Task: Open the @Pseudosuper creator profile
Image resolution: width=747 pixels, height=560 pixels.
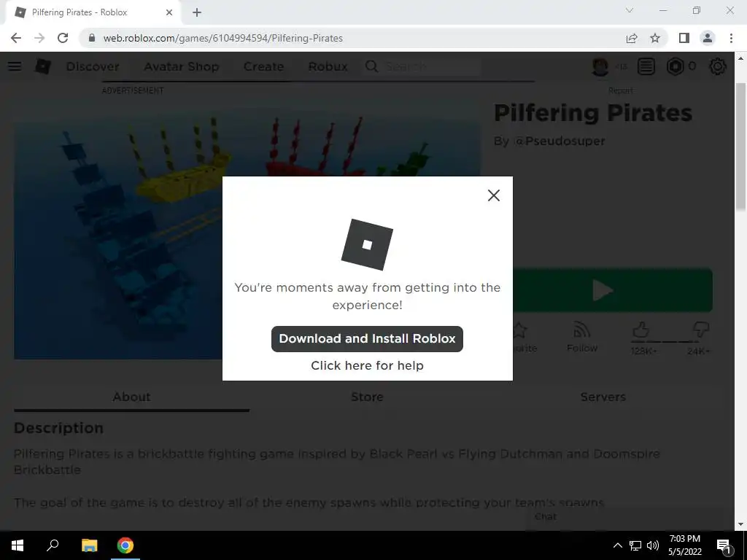Action: pyautogui.click(x=560, y=141)
